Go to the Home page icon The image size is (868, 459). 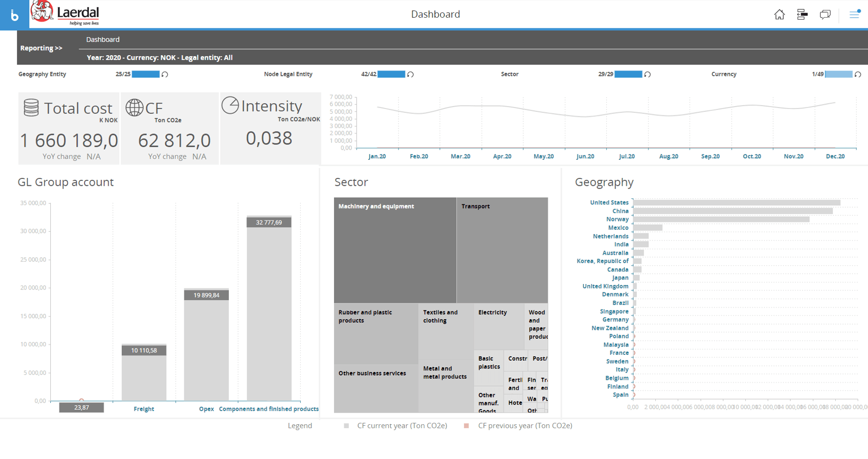pyautogui.click(x=779, y=15)
